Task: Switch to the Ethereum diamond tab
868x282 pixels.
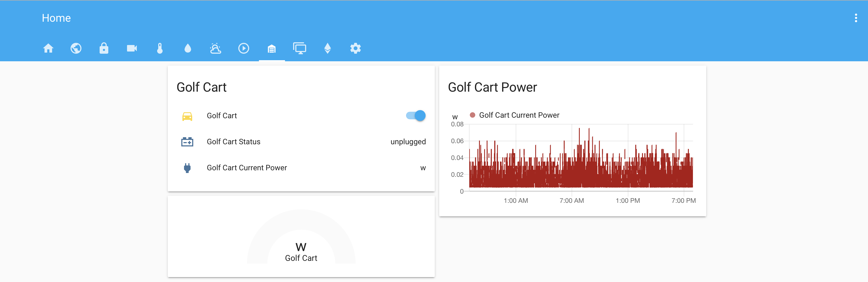Action: point(328,49)
